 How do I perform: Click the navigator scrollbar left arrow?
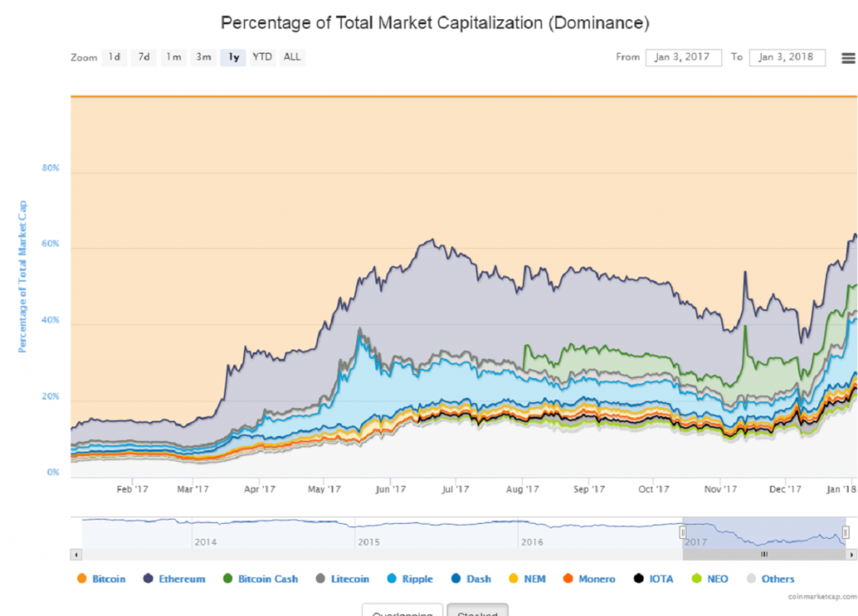(x=75, y=554)
